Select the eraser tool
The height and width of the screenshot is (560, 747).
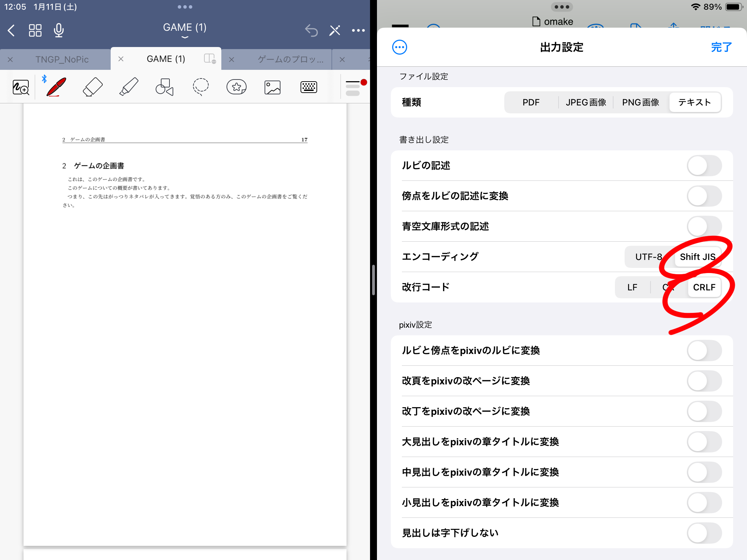point(93,87)
